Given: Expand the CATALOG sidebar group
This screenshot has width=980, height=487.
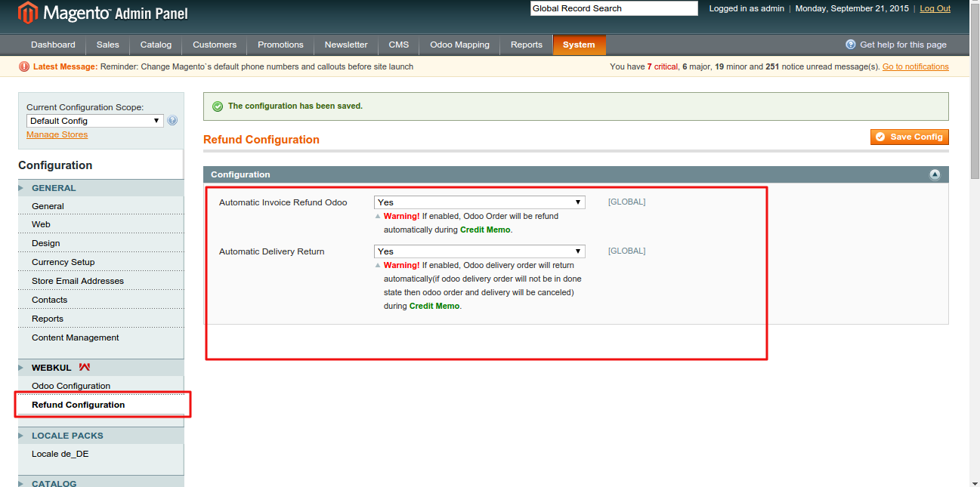Looking at the screenshot, I should (x=100, y=482).
